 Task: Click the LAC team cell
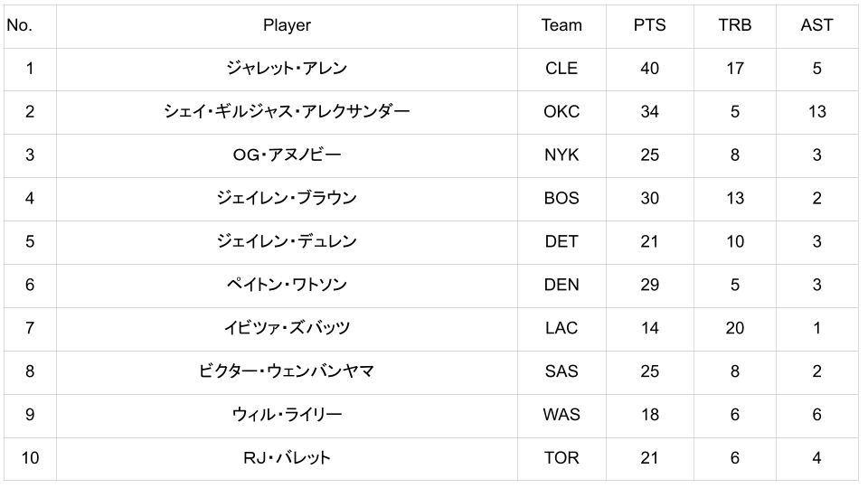tap(561, 328)
